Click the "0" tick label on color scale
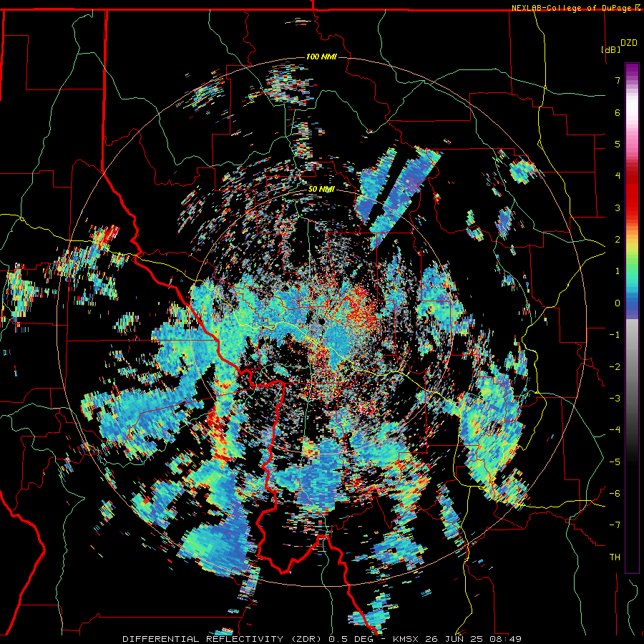This screenshot has width=644, height=644. (618, 303)
